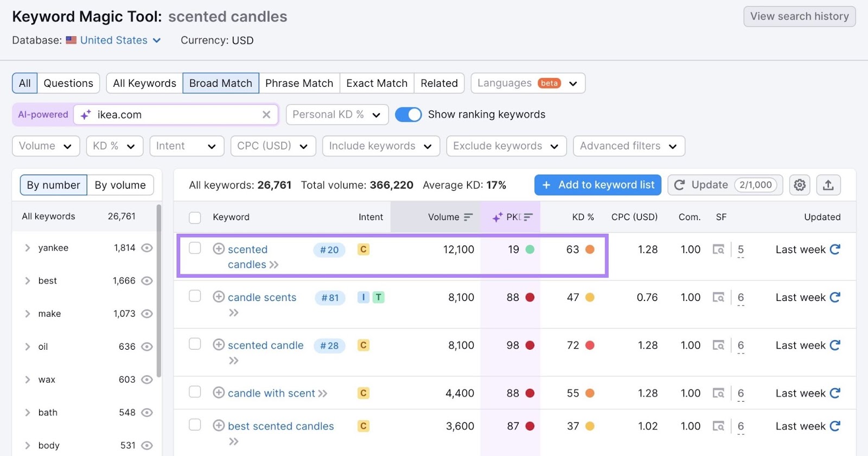
Task: Add best scented candles via plus icon
Action: 219,426
